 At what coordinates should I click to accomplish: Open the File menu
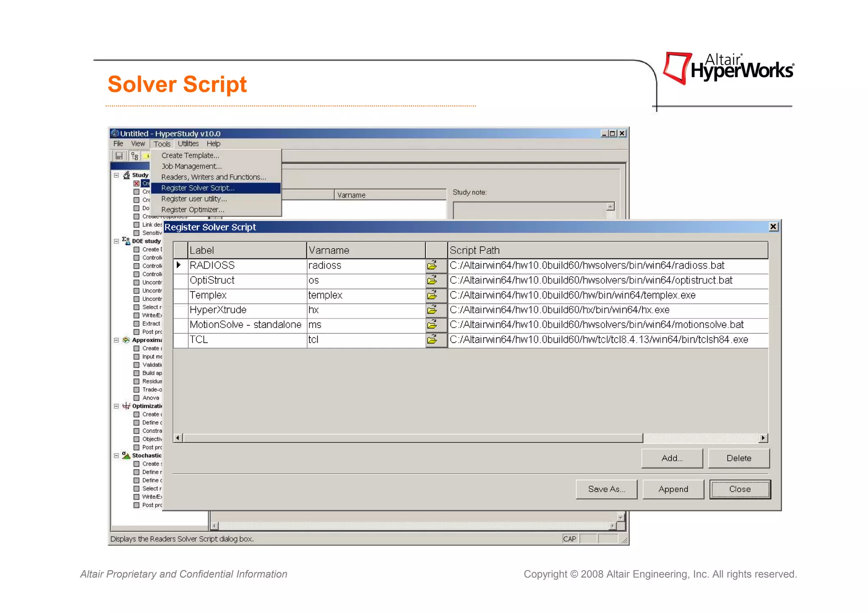tap(118, 144)
